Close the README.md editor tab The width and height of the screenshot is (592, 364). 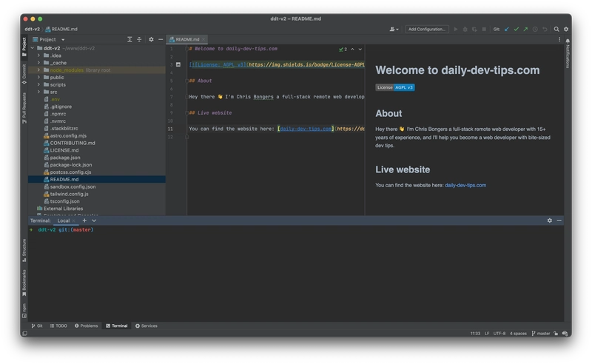203,39
